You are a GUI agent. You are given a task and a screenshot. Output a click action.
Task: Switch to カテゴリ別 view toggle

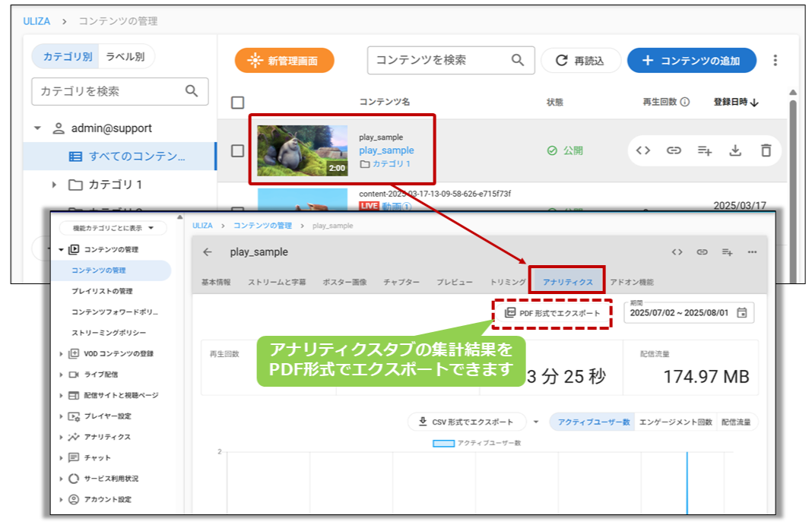pos(68,56)
